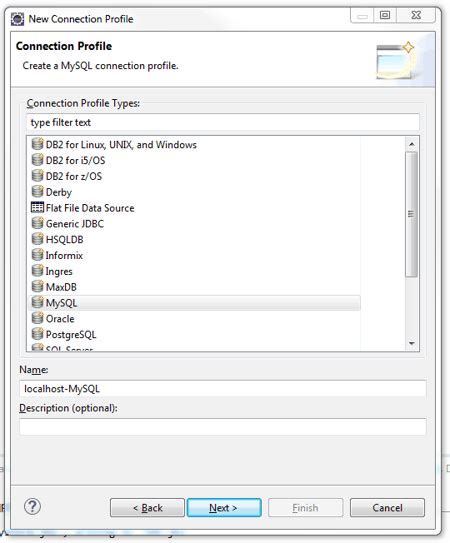This screenshot has width=450, height=543.
Task: Click the MySQL database icon
Action: pos(37,302)
